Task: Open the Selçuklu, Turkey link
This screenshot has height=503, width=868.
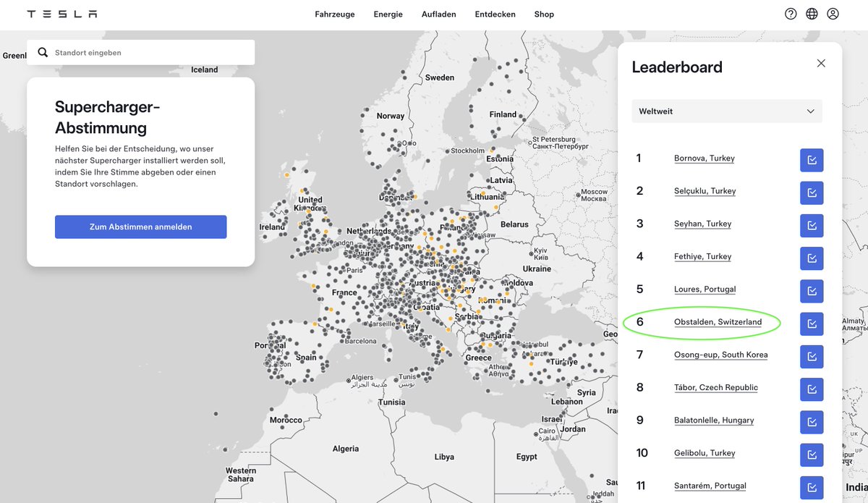Action: coord(705,191)
